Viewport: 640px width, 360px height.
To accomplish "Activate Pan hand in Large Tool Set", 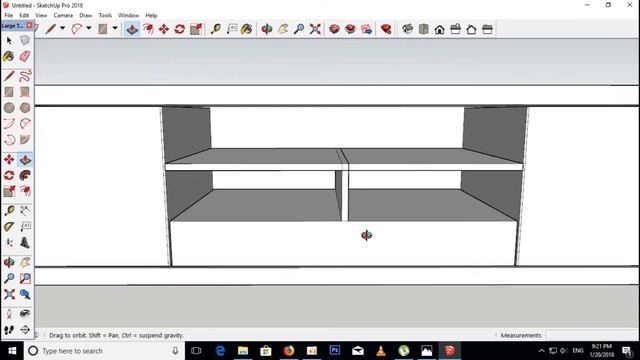I will [x=25, y=262].
